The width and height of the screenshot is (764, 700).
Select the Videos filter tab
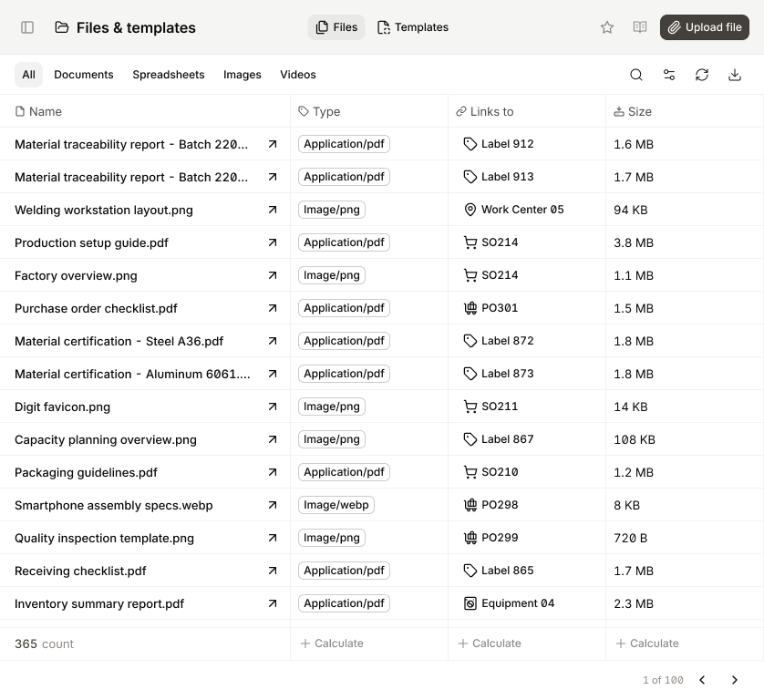(298, 75)
